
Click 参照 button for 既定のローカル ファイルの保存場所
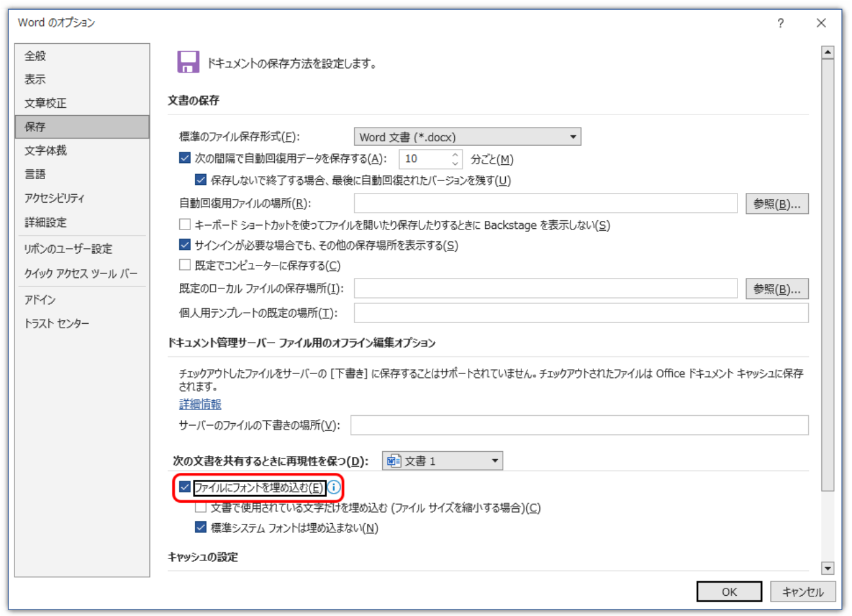click(x=777, y=288)
